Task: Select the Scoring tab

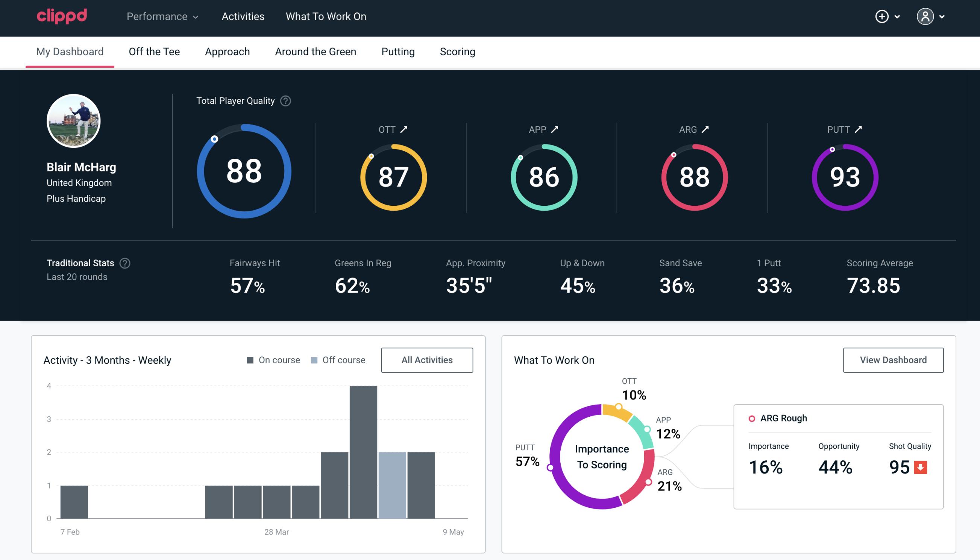Action: pyautogui.click(x=458, y=51)
